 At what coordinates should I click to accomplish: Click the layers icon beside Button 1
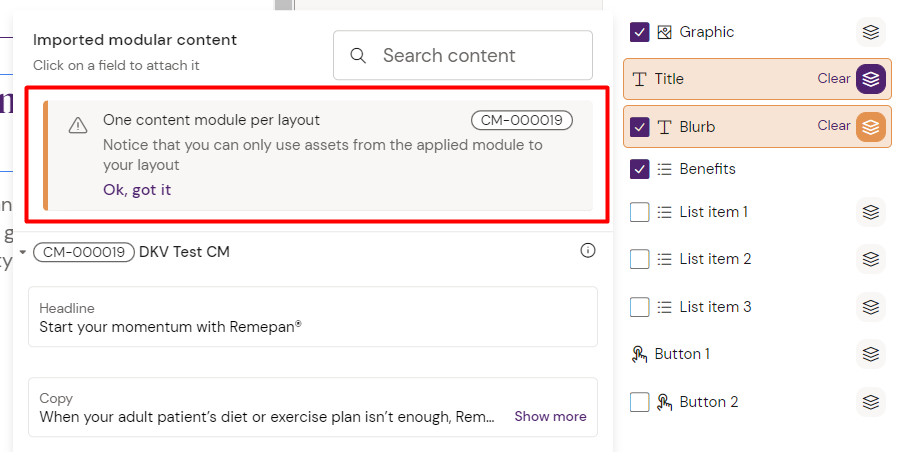point(871,354)
